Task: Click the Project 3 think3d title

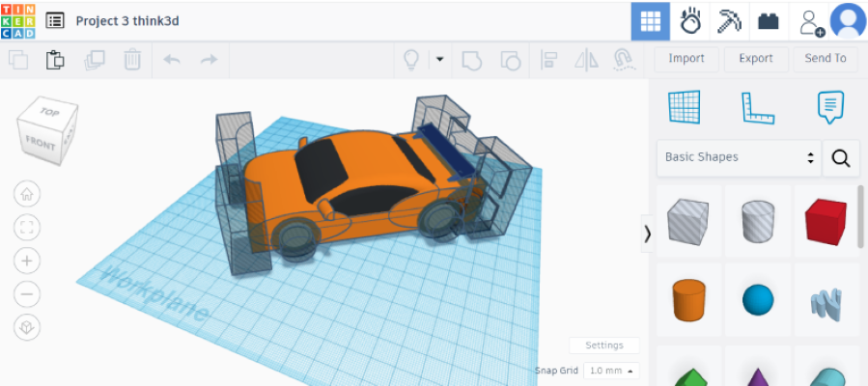Action: pyautogui.click(x=127, y=21)
